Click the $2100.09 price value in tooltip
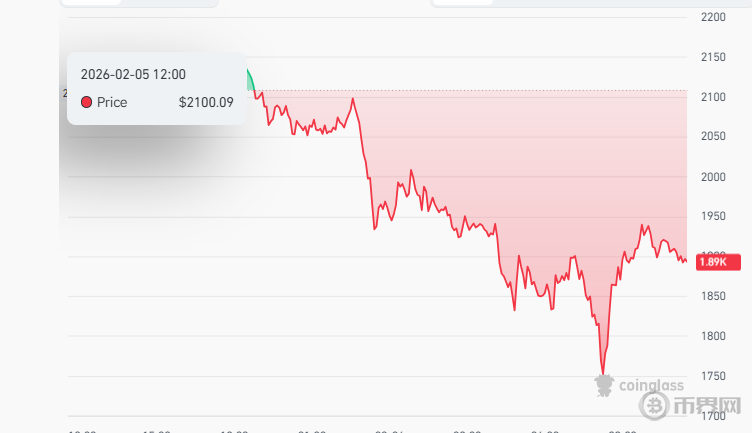 205,102
